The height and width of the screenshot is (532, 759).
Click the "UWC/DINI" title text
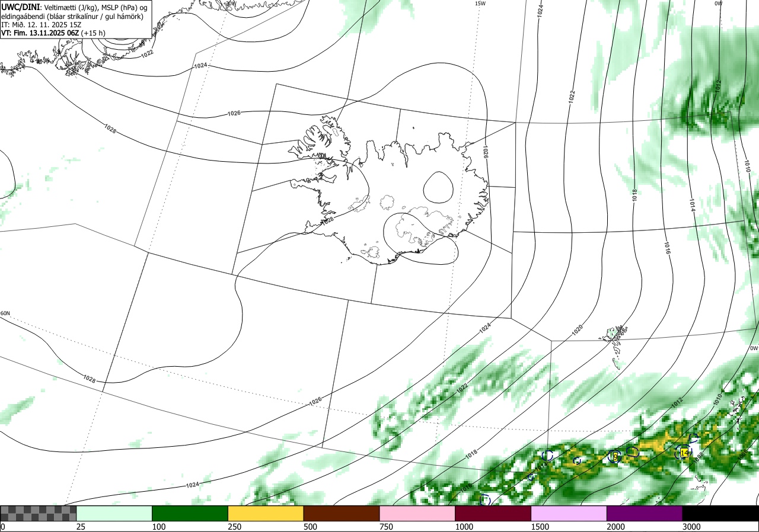tap(20, 7)
